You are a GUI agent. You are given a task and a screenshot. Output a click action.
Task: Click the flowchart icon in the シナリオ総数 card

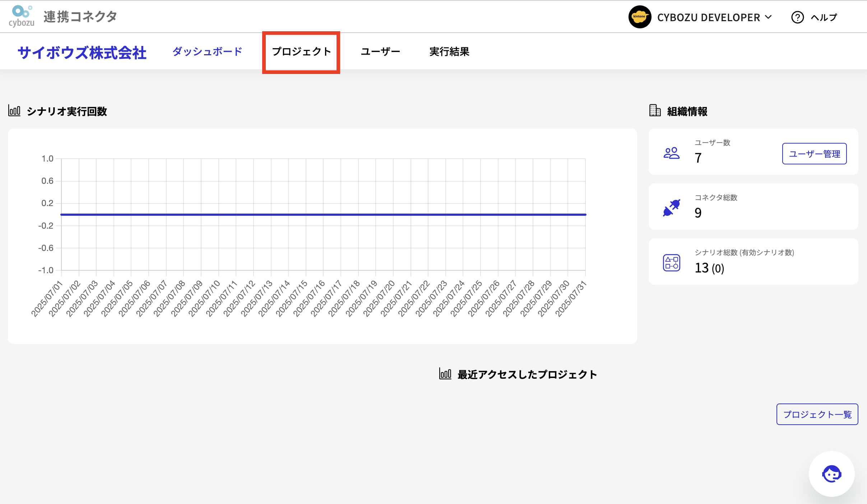(671, 262)
